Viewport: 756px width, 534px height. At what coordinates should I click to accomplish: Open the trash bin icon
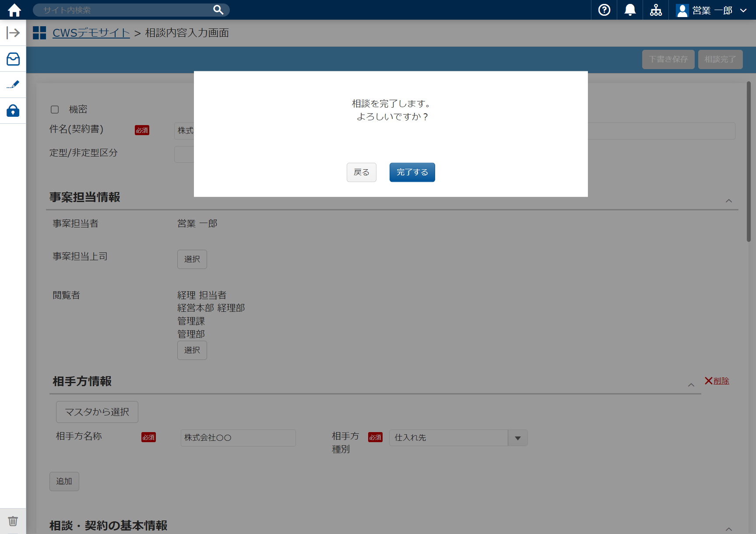tap(13, 521)
